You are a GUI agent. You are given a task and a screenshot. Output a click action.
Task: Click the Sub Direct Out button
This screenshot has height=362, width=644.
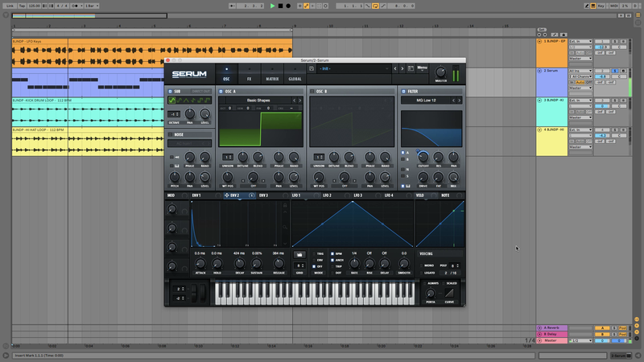(x=200, y=92)
